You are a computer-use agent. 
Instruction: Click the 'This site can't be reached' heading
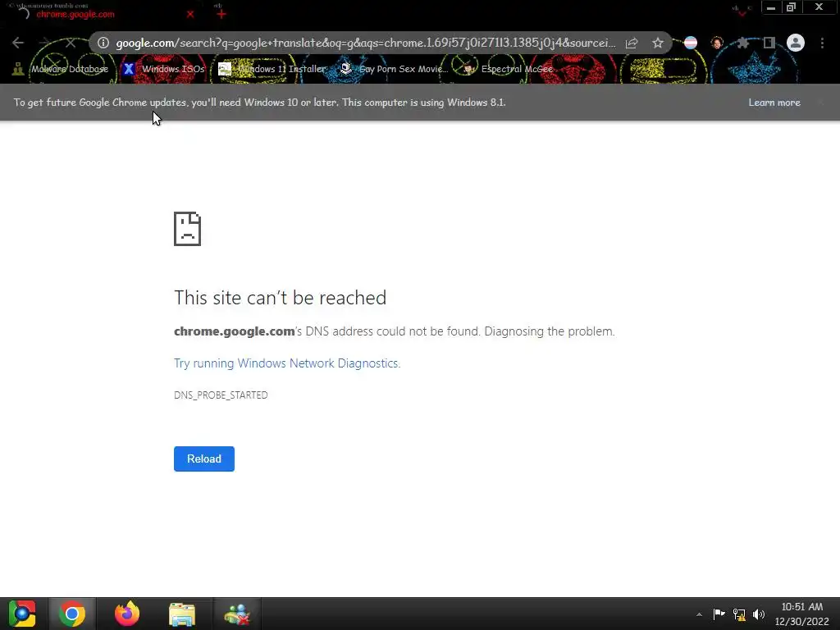pyautogui.click(x=281, y=297)
